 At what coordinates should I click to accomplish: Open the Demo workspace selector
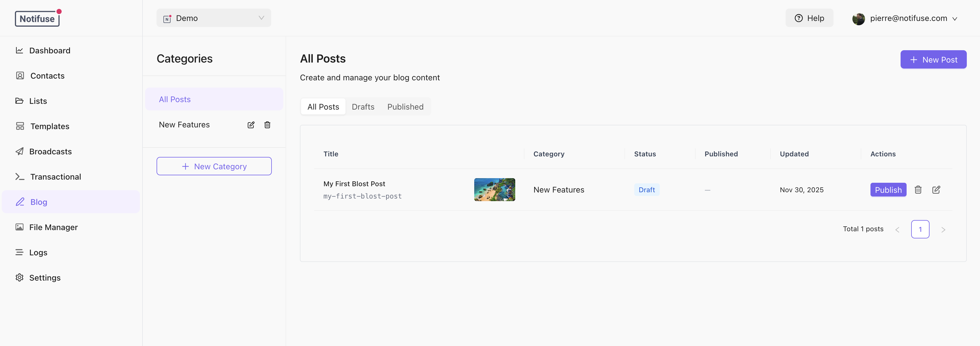pyautogui.click(x=213, y=18)
